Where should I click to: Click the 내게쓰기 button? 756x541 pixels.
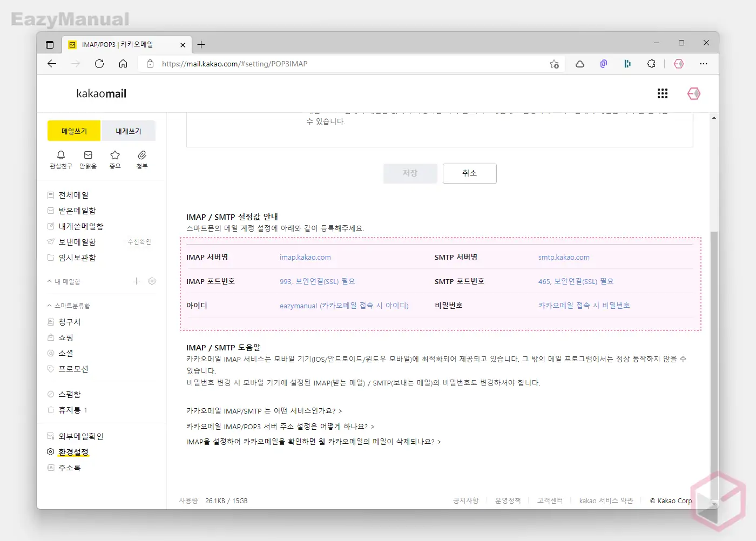pyautogui.click(x=129, y=131)
